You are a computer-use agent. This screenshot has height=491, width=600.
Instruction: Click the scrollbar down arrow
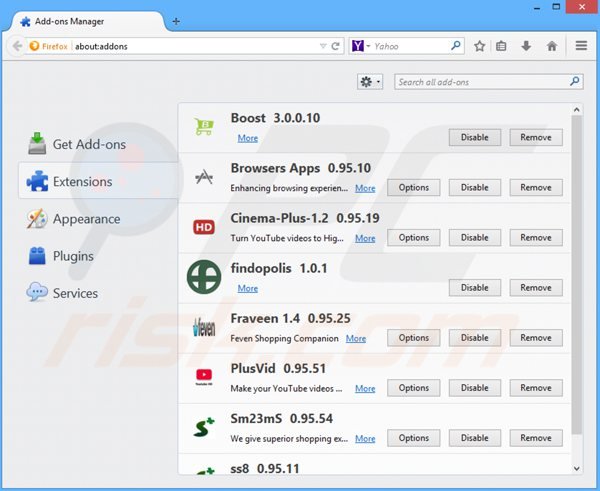pos(577,469)
